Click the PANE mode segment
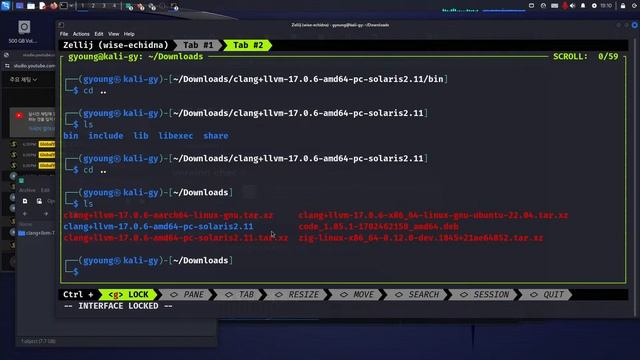 pyautogui.click(x=187, y=294)
